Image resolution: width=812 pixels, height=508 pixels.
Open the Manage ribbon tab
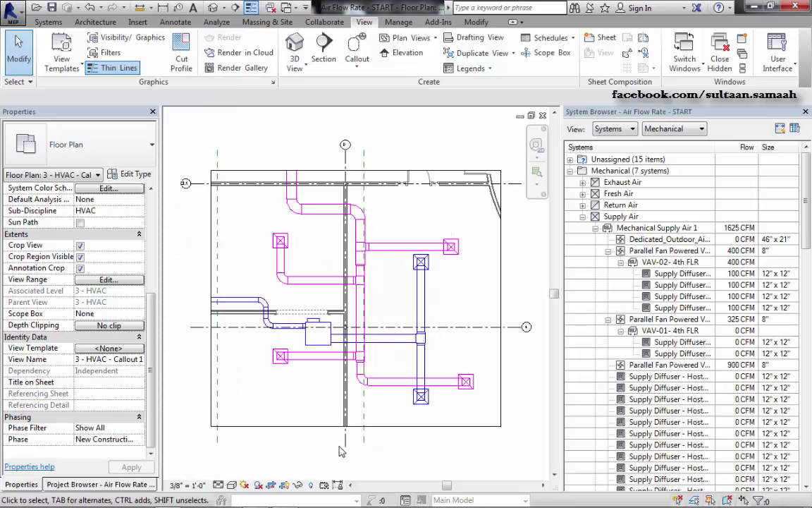click(x=399, y=23)
